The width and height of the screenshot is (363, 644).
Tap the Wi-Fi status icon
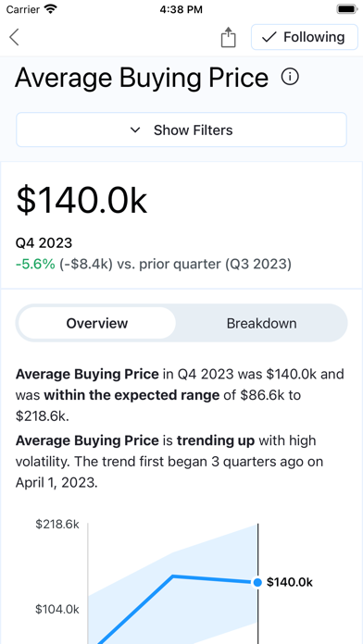[x=51, y=9]
